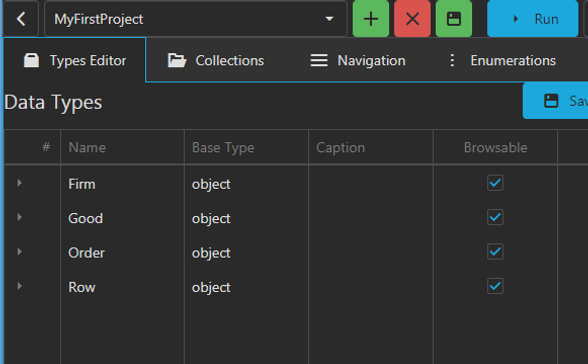Open the MyFirstProject project dropdown
The height and width of the screenshot is (364, 588).
tap(195, 19)
